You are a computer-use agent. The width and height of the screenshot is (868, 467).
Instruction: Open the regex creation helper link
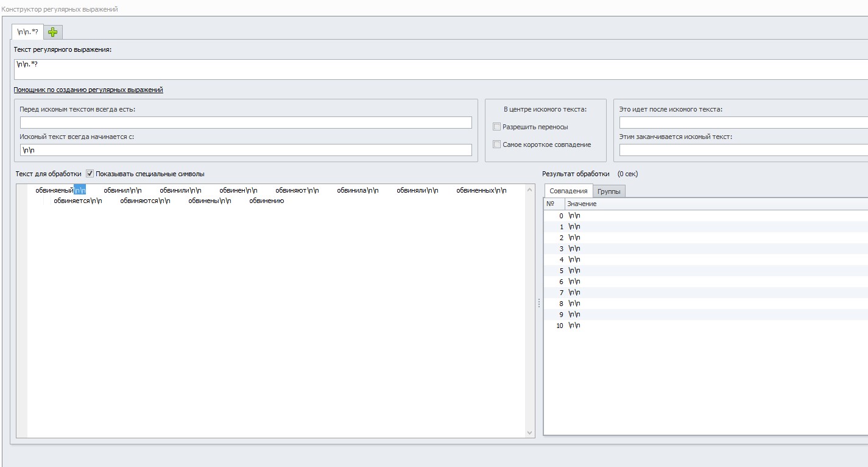88,90
